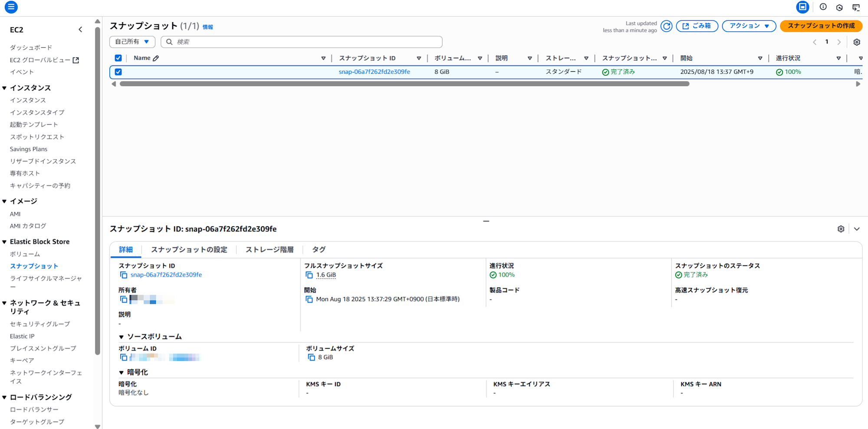Toggle the select-all snapshots checkbox
868x429 pixels.
pyautogui.click(x=118, y=58)
